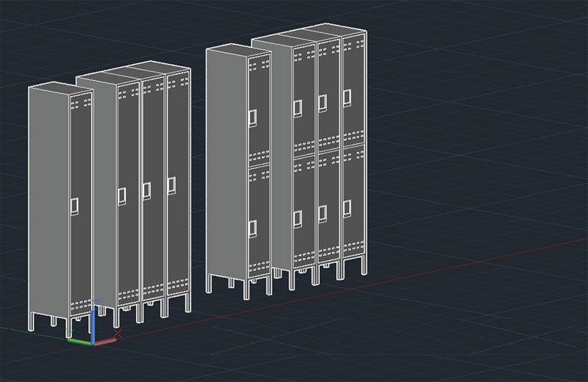This screenshot has height=382, width=588.
Task: Click lower door handle of standalone two-tier locker
Action: click(x=253, y=227)
